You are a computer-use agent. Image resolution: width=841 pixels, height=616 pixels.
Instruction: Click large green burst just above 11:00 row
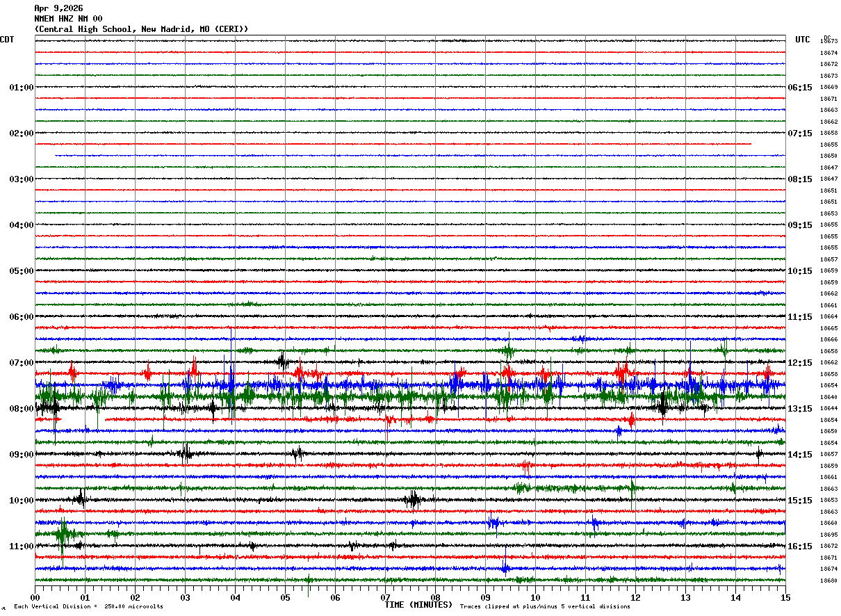click(65, 535)
